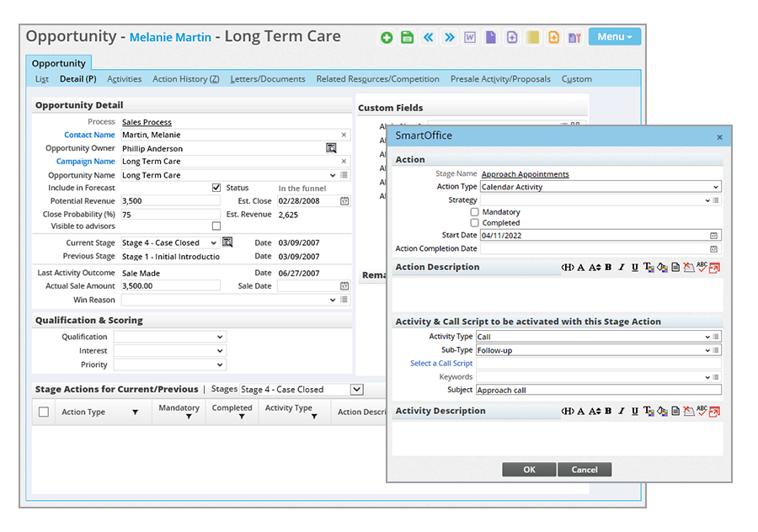Clear the Contact Name field with X

pos(344,135)
